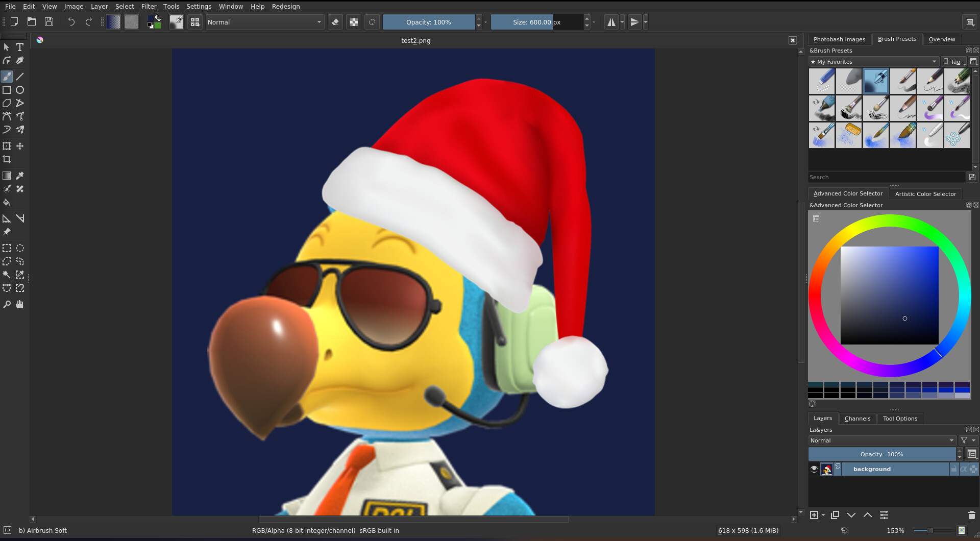This screenshot has width=980, height=541.
Task: Open an existing document with the folder icon
Action: click(x=32, y=22)
